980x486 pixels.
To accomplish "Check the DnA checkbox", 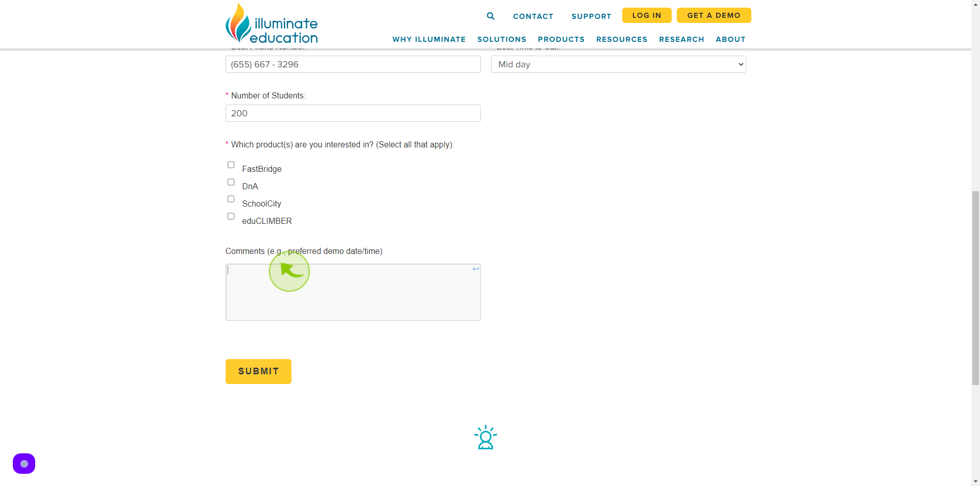I will tap(231, 182).
